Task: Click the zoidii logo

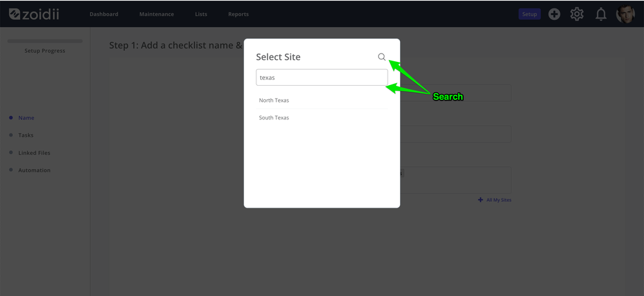Action: (33, 14)
